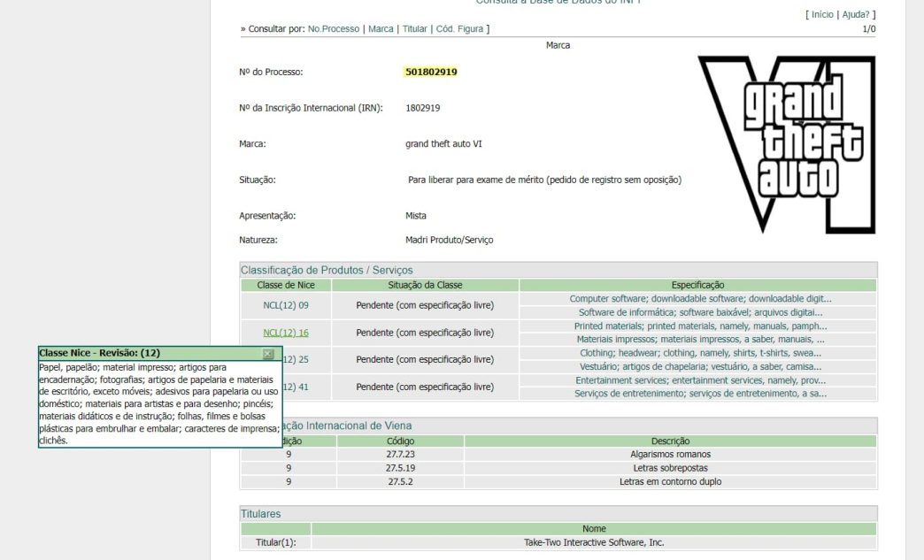924x560 pixels.
Task: Search by No.Processo link
Action: point(334,29)
